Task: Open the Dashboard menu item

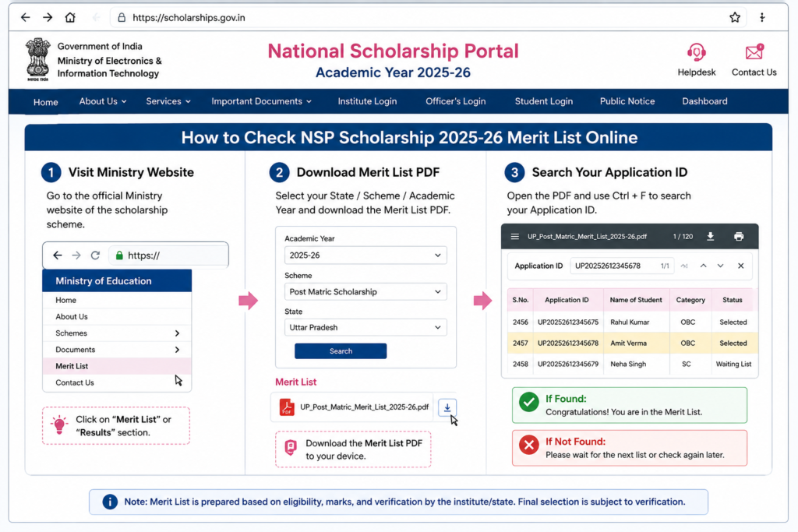Action: [704, 101]
